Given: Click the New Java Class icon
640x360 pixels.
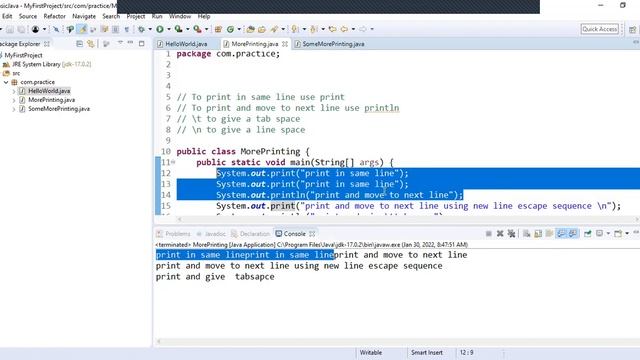Looking at the screenshot, I should pyautogui.click(x=230, y=29).
